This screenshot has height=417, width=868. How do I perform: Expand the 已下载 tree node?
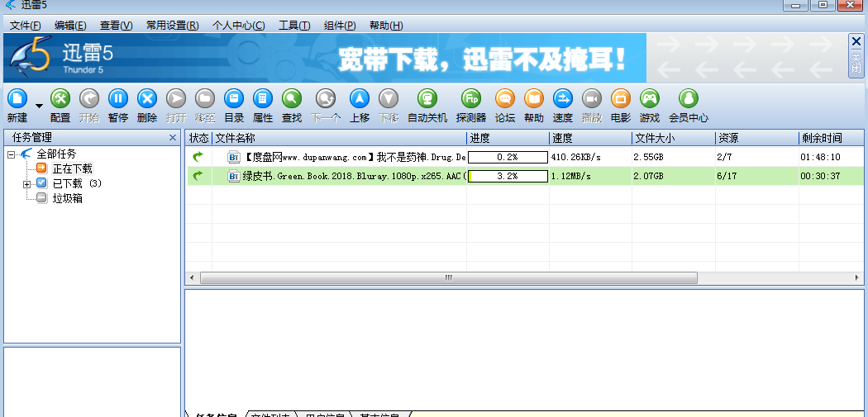click(26, 184)
